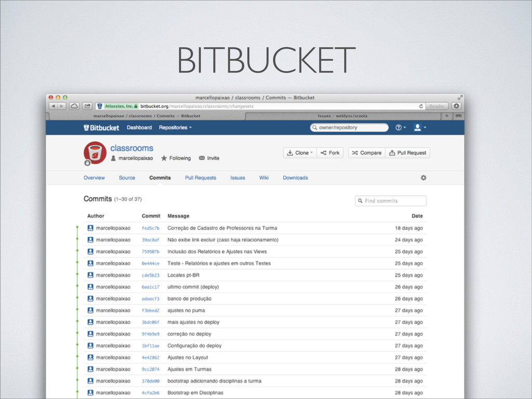This screenshot has width=532, height=399.
Task: Open commit fed5c7b hash link
Action: click(150, 229)
